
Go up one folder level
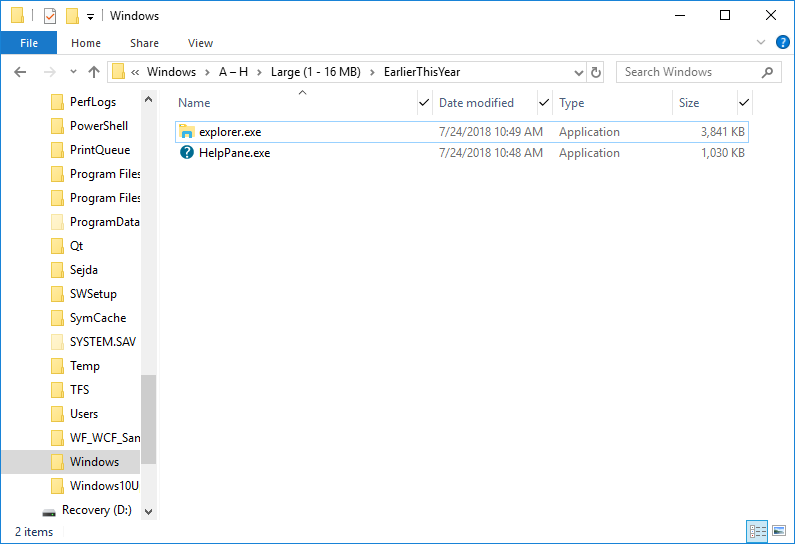(x=94, y=72)
